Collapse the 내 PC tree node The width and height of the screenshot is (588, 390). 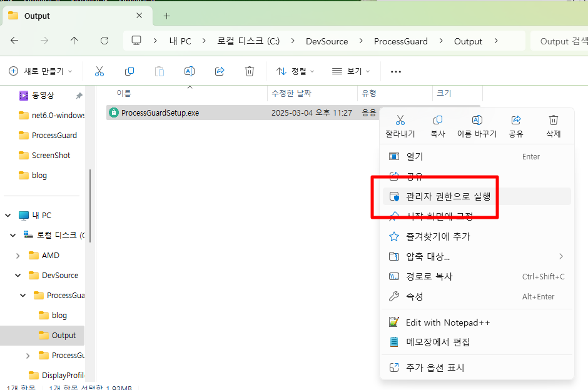[8, 216]
